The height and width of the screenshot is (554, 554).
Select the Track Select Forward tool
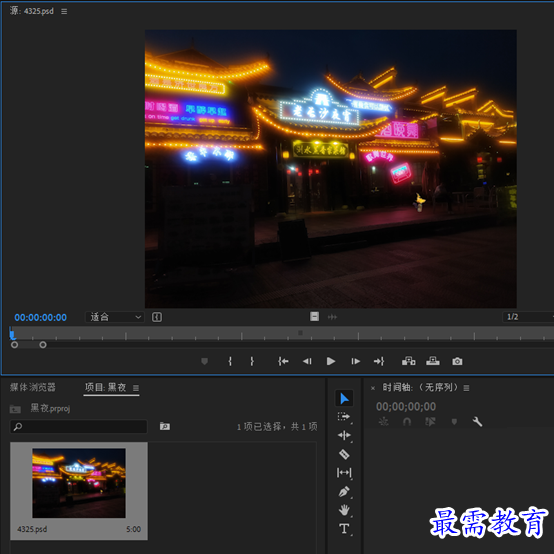344,417
